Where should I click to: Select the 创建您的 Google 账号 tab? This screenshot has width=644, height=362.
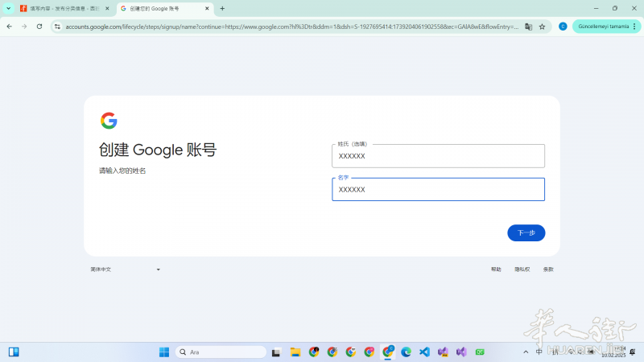point(164,8)
